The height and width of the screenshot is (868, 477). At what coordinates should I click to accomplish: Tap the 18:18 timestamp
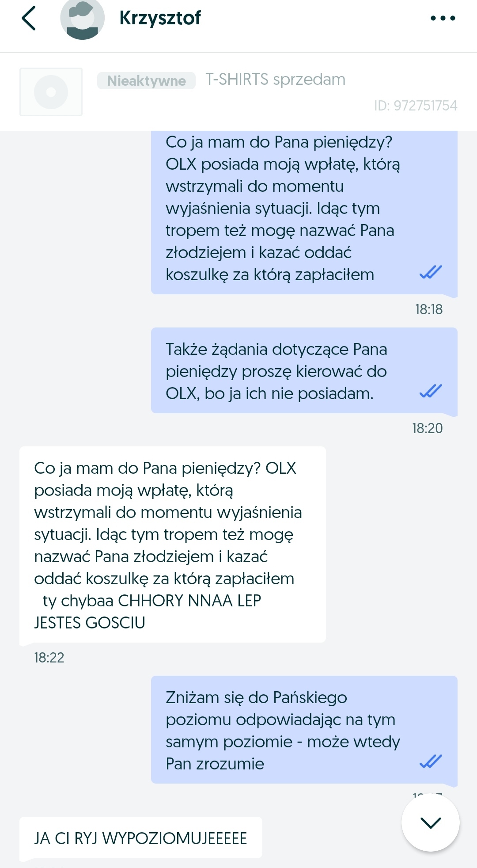click(429, 309)
